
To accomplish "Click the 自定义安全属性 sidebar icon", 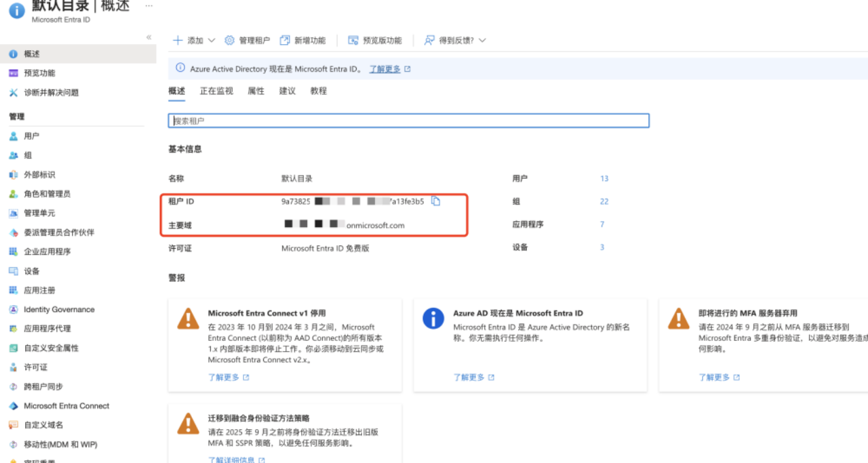I will coord(13,348).
